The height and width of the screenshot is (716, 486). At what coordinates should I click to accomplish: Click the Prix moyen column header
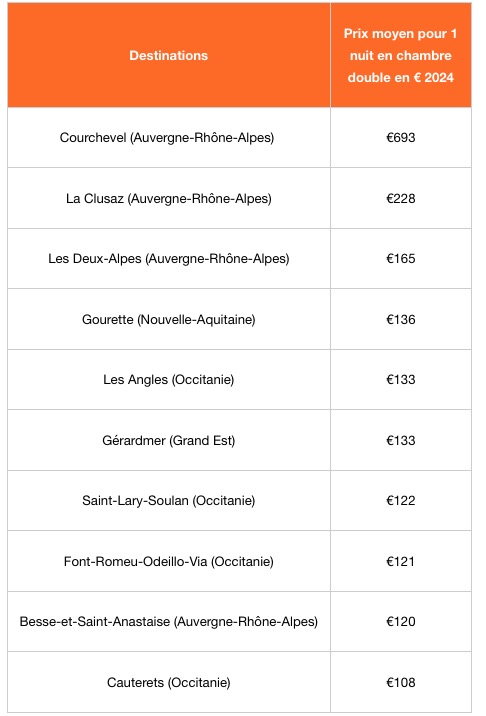pos(401,55)
